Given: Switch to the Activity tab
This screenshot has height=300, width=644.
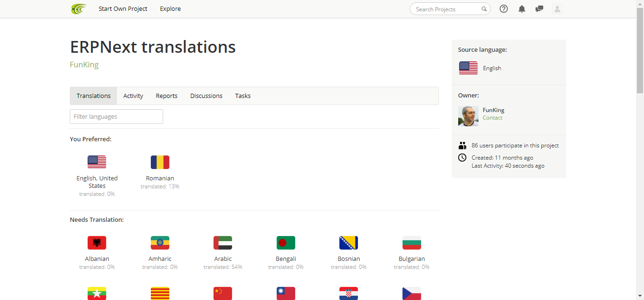Looking at the screenshot, I should (133, 96).
